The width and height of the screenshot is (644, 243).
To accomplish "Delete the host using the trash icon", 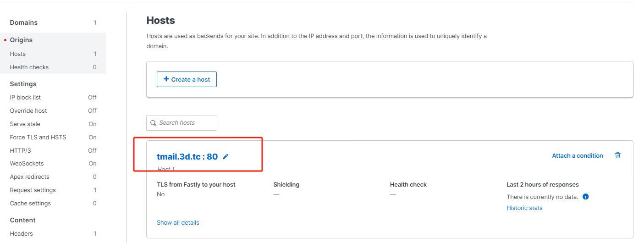I will 617,155.
